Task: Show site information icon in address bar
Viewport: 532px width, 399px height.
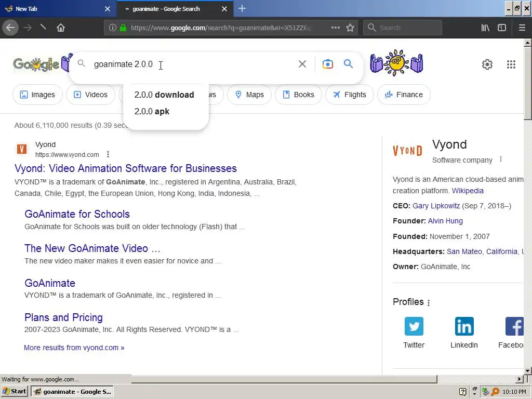Action: 113,28
